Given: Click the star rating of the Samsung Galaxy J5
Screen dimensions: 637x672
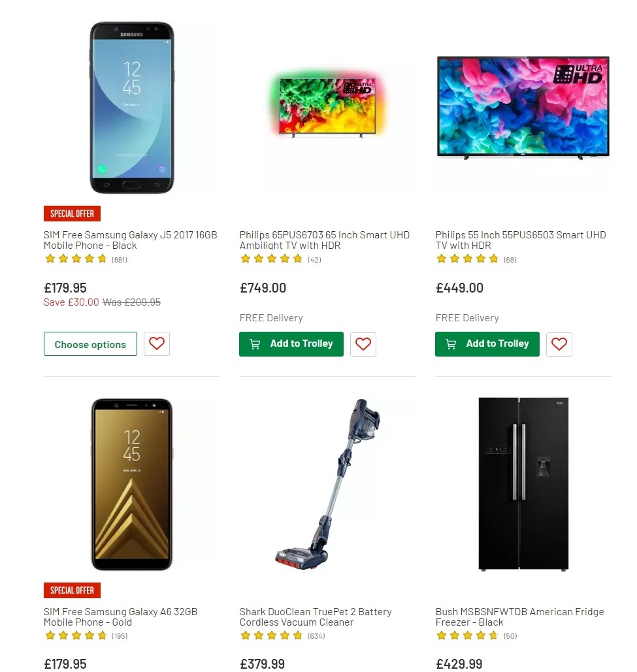Looking at the screenshot, I should coord(76,259).
